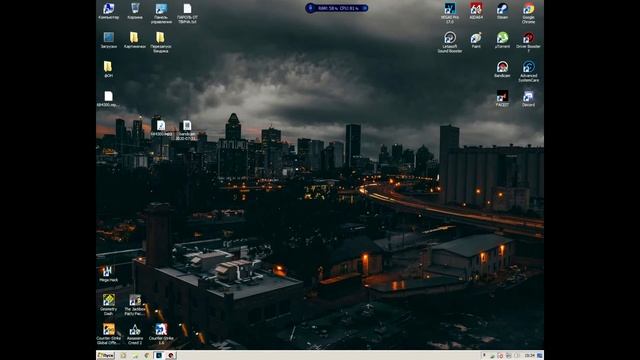Launch Paint shortcut
Screen dimensions: 640x360
(476, 40)
